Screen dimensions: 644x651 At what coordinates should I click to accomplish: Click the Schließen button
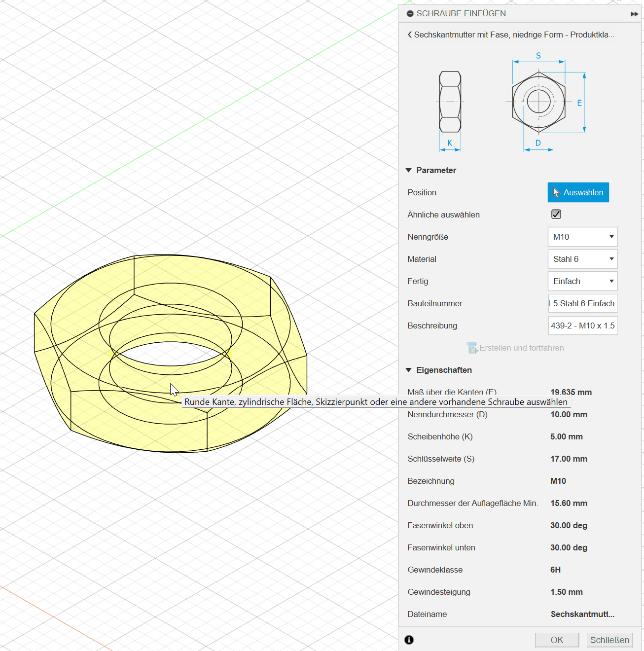(609, 640)
